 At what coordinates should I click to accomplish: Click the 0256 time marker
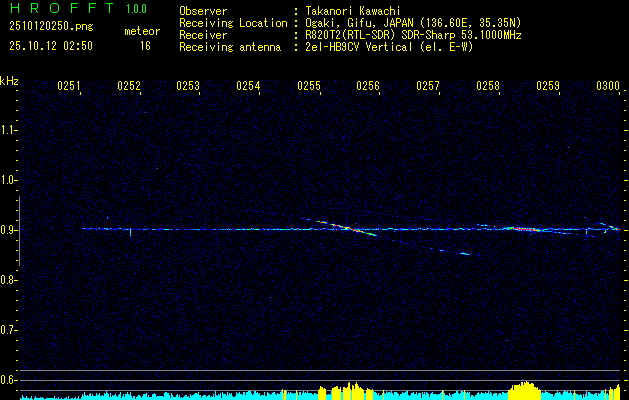368,85
